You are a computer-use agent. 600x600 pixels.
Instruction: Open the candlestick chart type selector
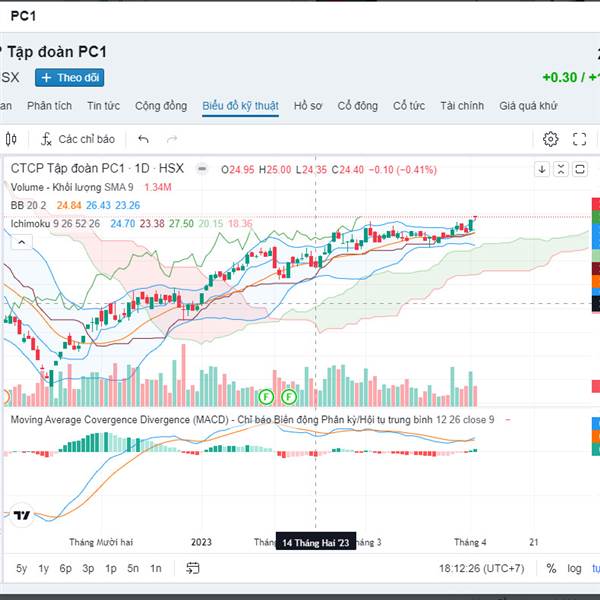[x=11, y=139]
